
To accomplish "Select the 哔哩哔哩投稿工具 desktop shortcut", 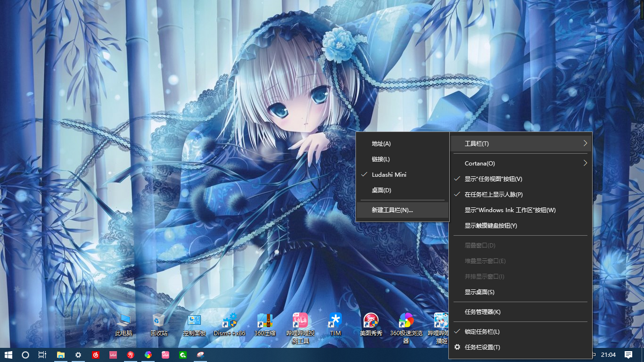I will click(300, 328).
